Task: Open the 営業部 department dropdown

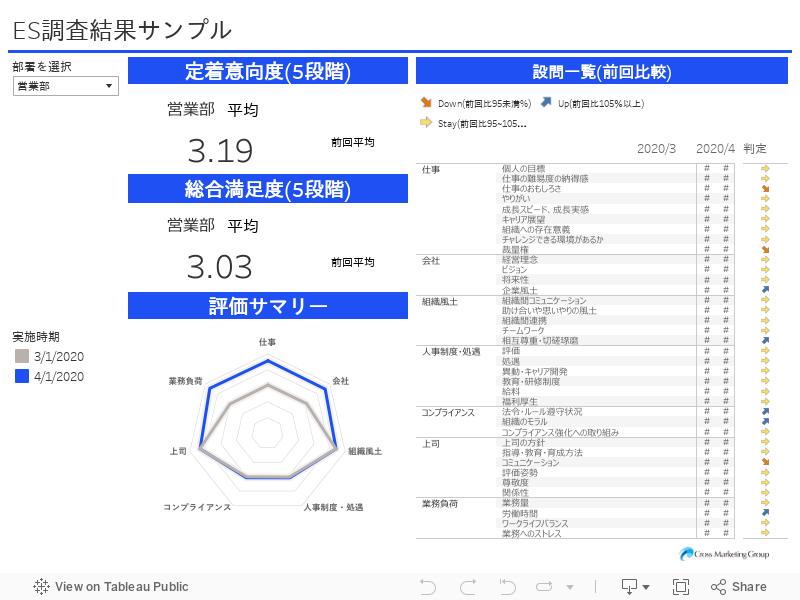Action: [66, 86]
